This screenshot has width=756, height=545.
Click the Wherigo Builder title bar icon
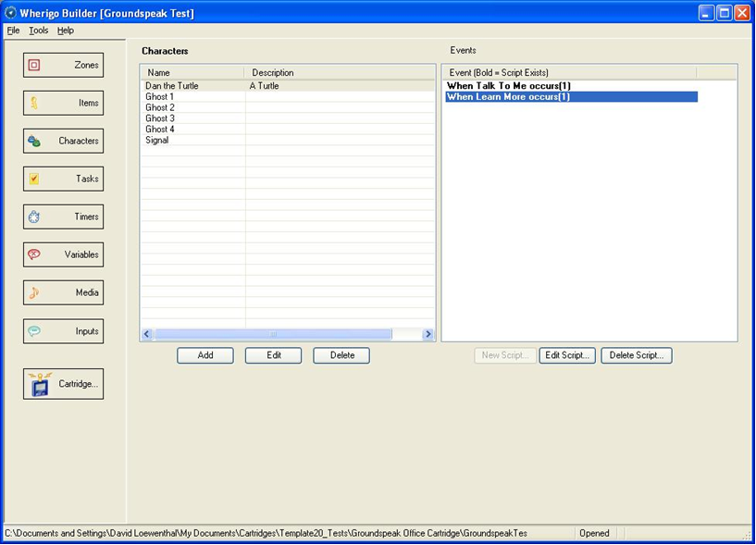[10, 13]
